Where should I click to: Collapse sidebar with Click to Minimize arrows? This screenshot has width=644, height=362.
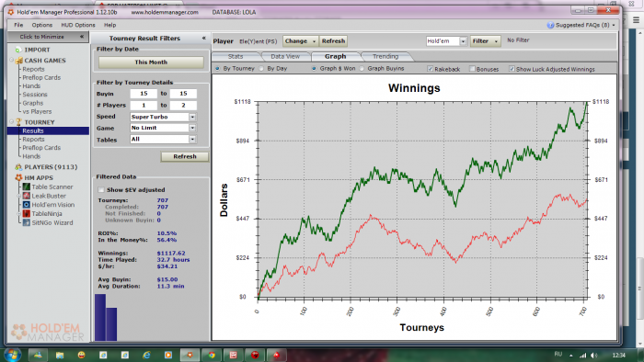pos(82,37)
